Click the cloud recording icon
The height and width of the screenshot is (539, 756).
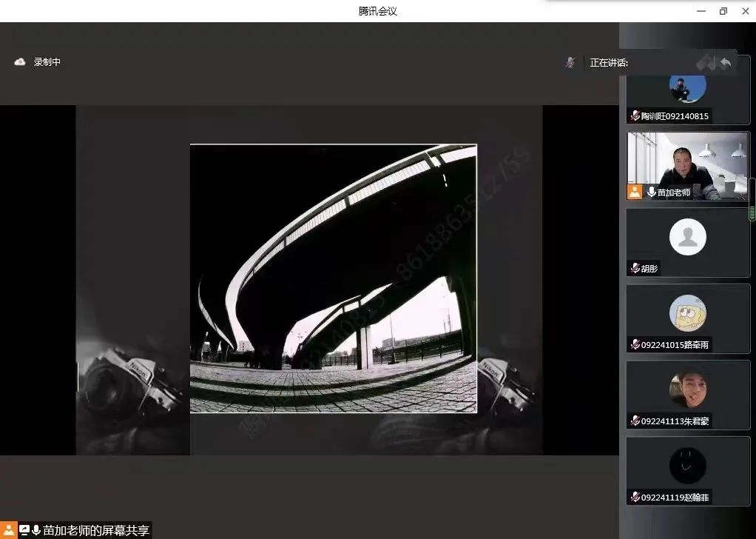click(20, 62)
